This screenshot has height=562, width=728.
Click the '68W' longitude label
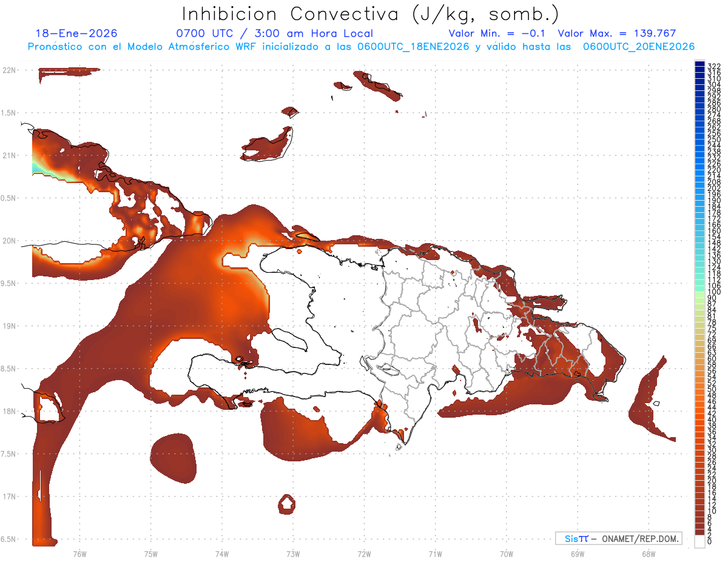coord(649,554)
